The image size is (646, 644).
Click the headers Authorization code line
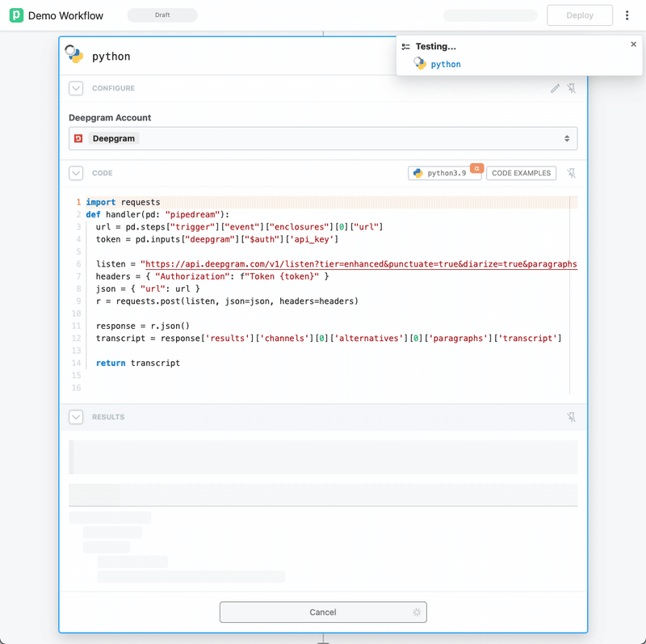pyautogui.click(x=212, y=276)
